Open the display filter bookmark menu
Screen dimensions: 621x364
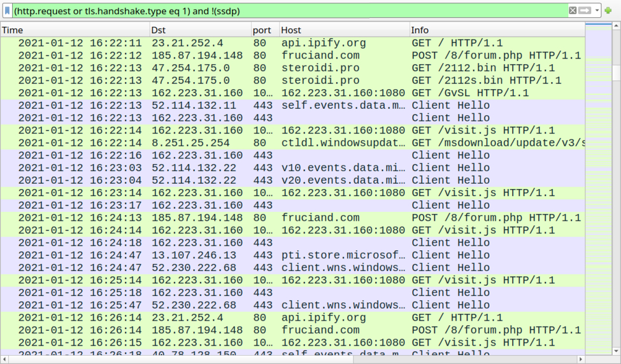[7, 11]
